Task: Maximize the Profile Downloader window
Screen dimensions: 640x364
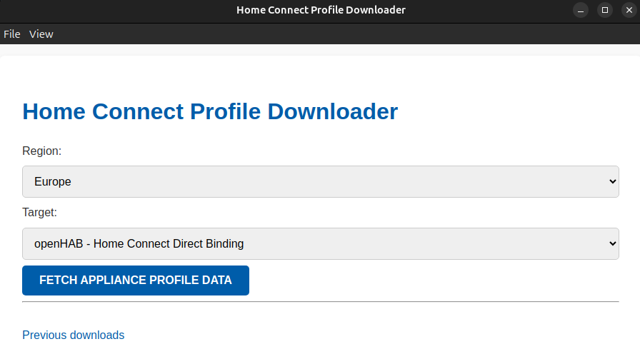Action: (x=605, y=10)
